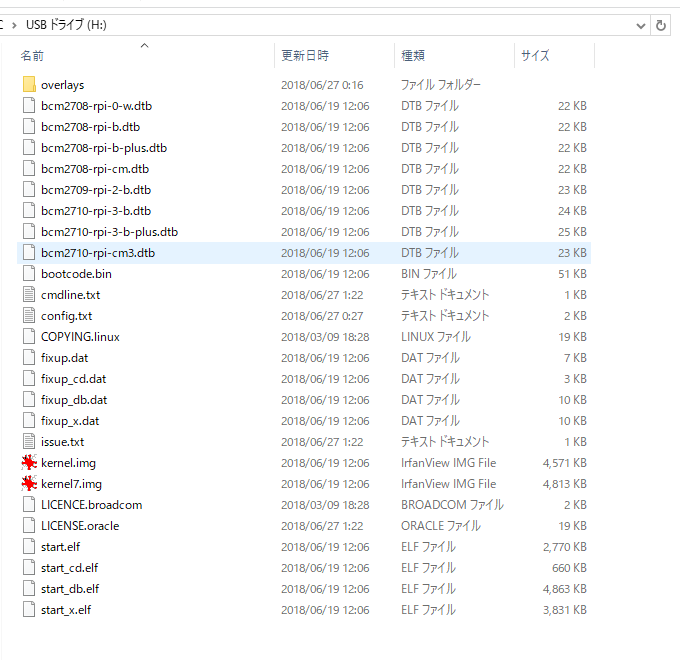680x660 pixels.
Task: Select the file name bcm2708-rpi-b-plus.dtb
Action: point(104,148)
